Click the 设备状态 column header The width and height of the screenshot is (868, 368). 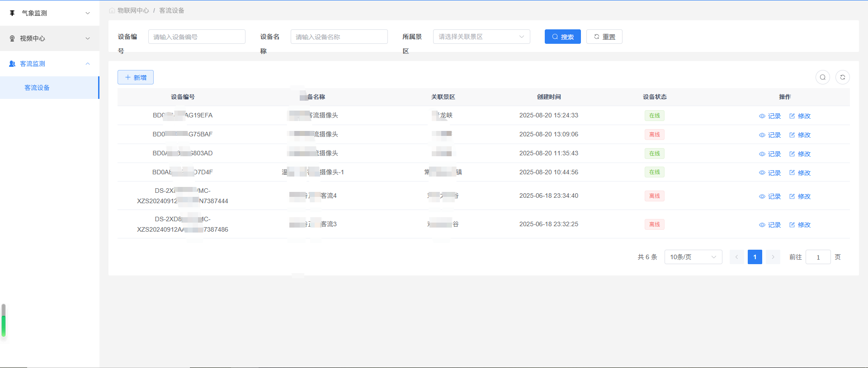coord(655,97)
